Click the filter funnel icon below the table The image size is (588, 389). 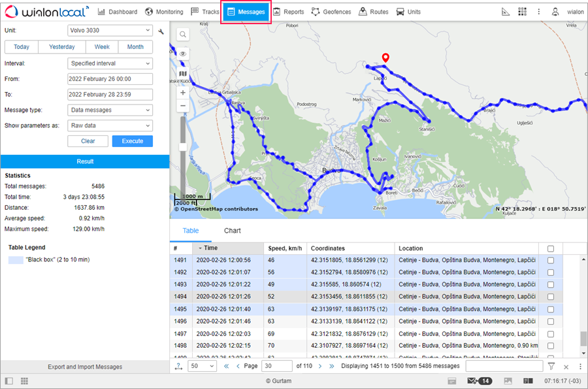pos(551,367)
